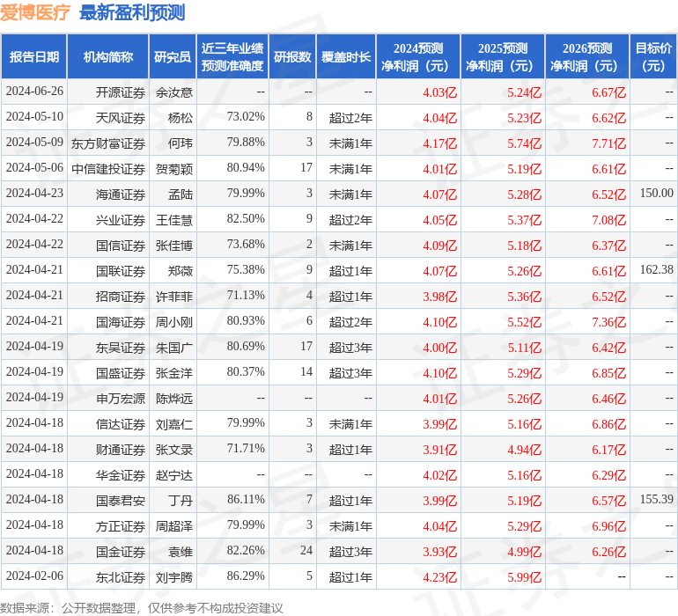The width and height of the screenshot is (678, 616).
Task: Click the 研报数 column header
Action: click(292, 56)
